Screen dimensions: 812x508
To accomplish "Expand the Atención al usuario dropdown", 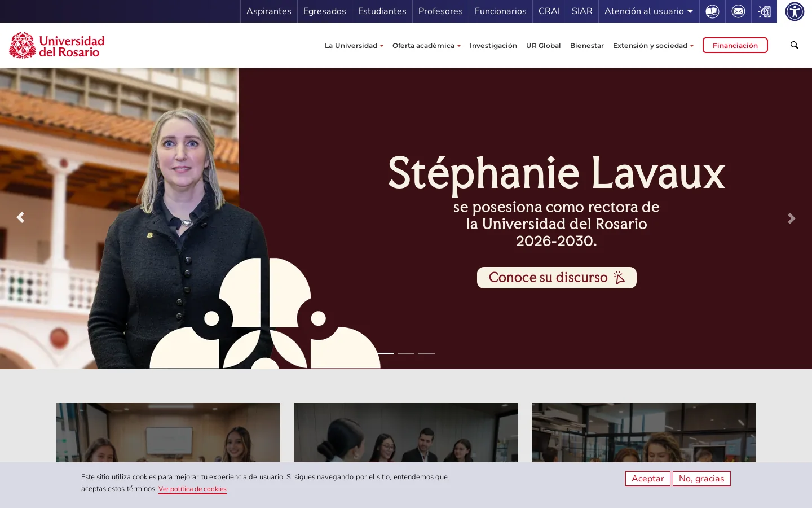I will [649, 11].
